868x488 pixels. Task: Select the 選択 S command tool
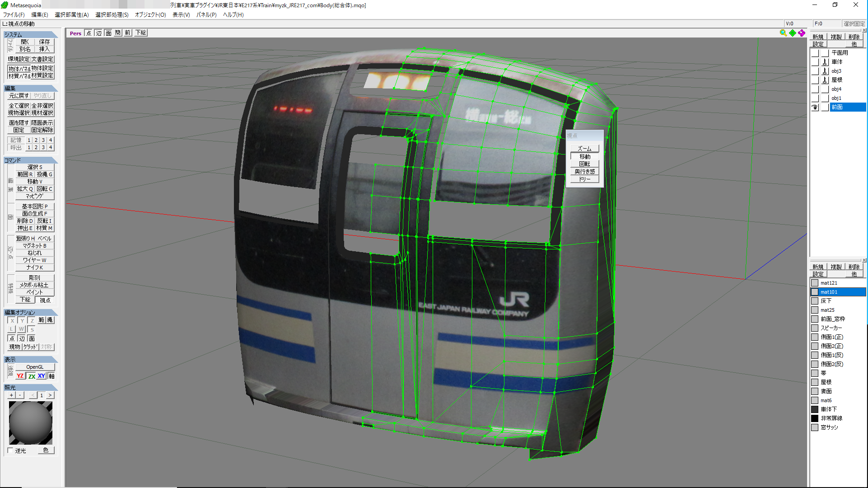pos(35,167)
